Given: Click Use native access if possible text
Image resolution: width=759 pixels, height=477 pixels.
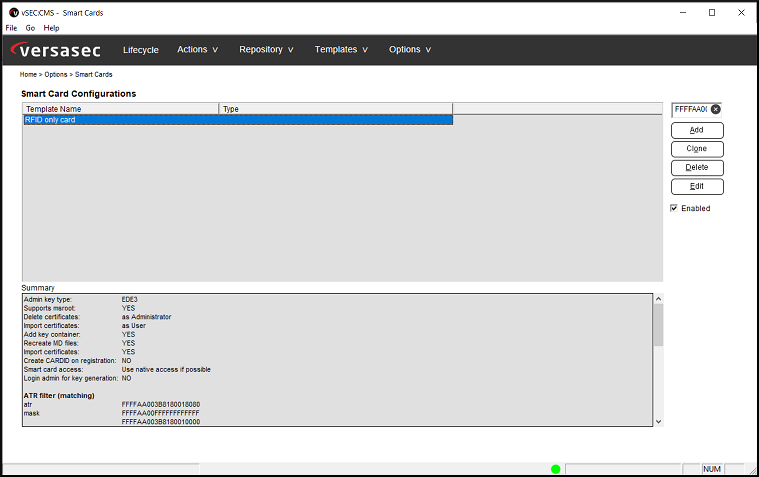Looking at the screenshot, I should [x=166, y=369].
